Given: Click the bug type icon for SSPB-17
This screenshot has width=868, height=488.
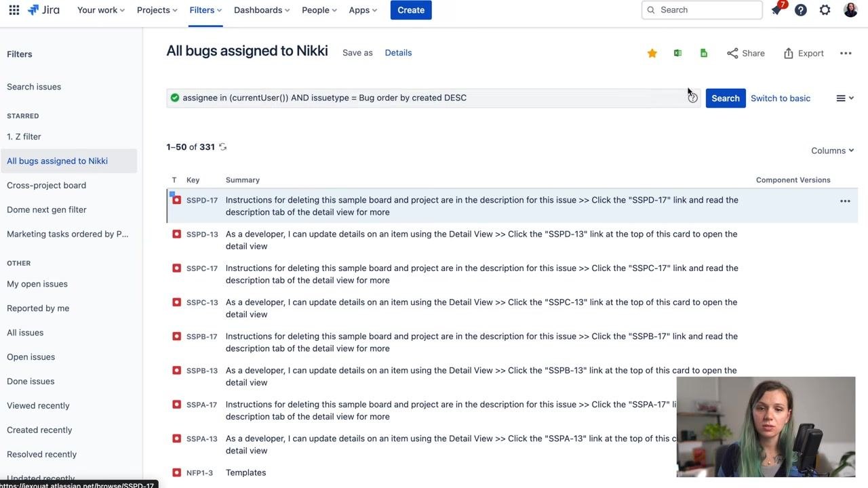Looking at the screenshot, I should pos(176,336).
